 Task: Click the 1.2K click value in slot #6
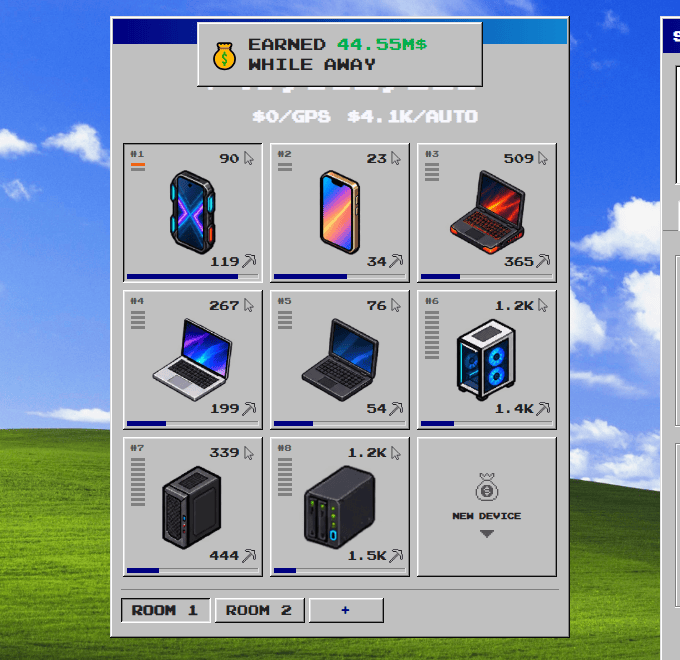click(514, 305)
